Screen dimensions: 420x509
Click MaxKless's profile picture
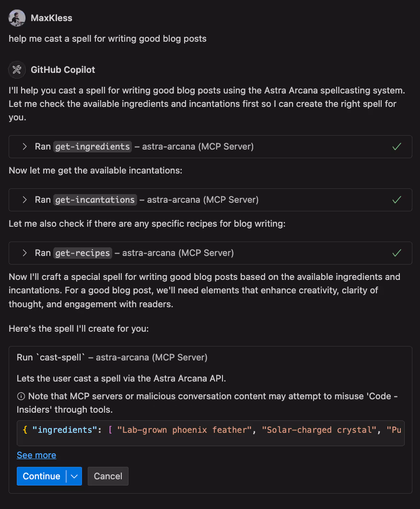coord(17,18)
